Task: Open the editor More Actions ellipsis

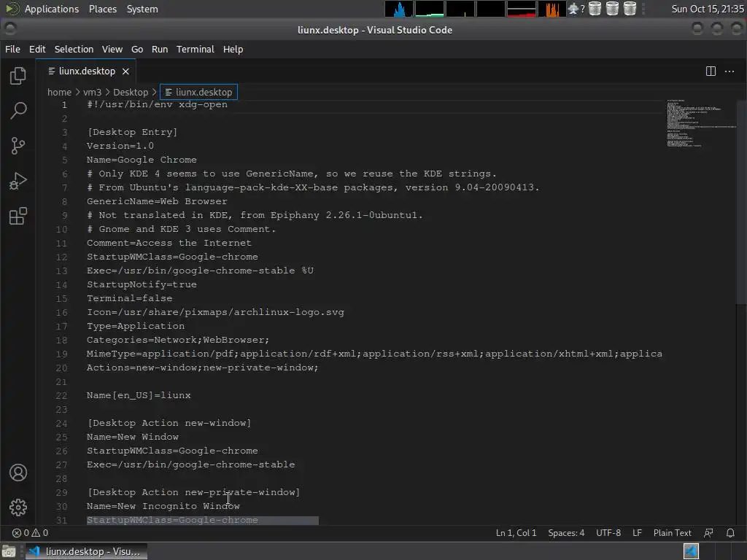Action: (729, 71)
